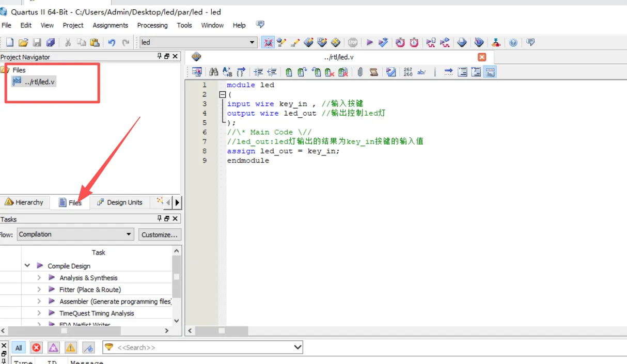Click the 267/268 line numbers icon
The image size is (627, 364).
coord(408,72)
